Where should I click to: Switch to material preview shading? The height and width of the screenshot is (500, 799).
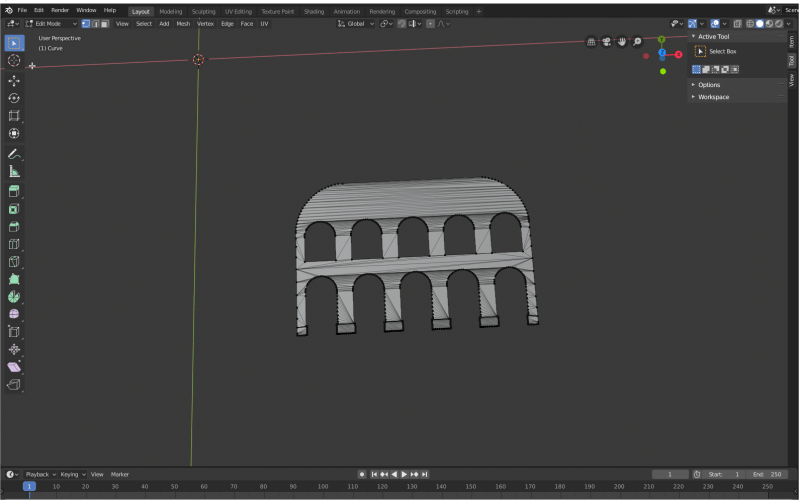tap(769, 23)
